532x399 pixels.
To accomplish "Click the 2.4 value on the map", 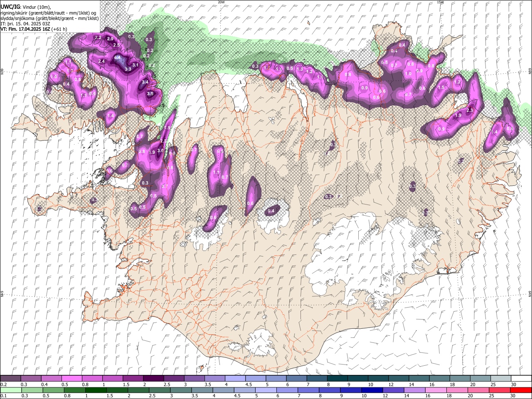I will tap(101, 61).
